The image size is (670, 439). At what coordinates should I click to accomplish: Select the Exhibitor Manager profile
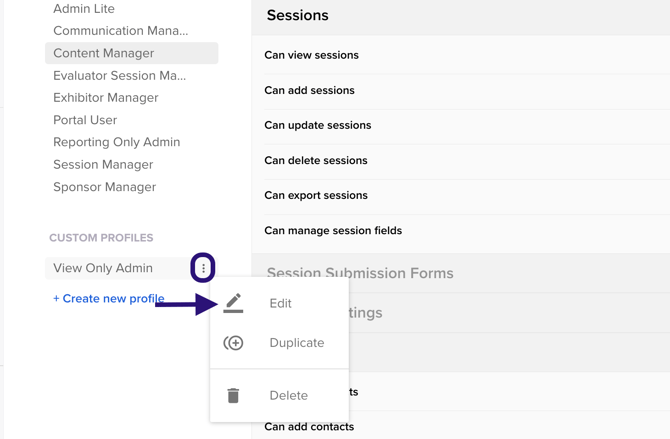(106, 98)
